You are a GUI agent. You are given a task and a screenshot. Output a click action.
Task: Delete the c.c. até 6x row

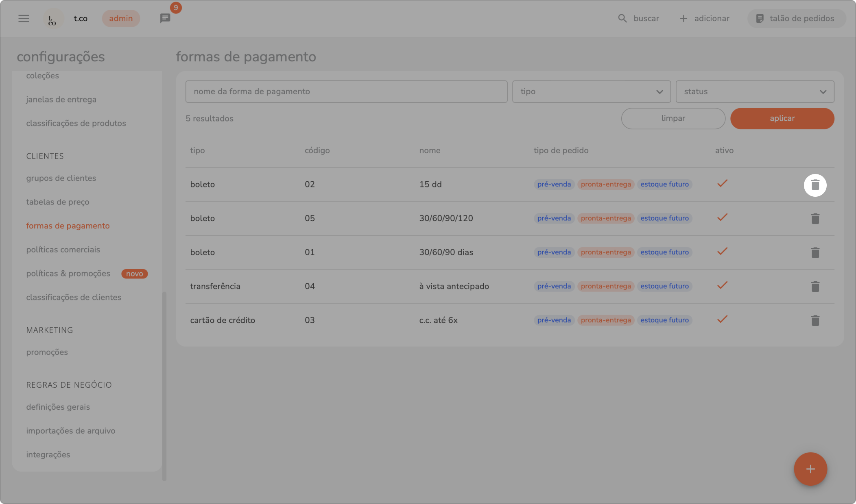[x=815, y=321]
